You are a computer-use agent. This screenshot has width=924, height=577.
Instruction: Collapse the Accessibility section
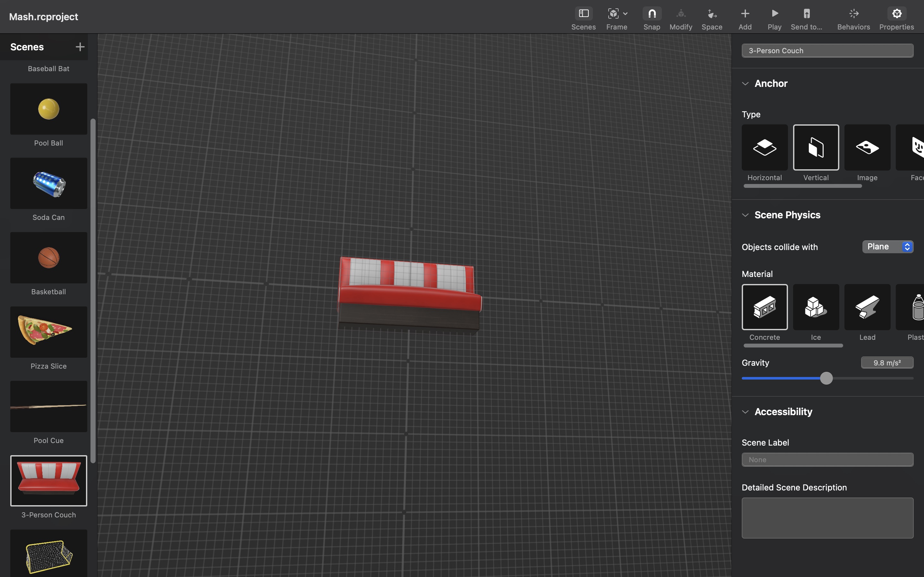pos(745,412)
